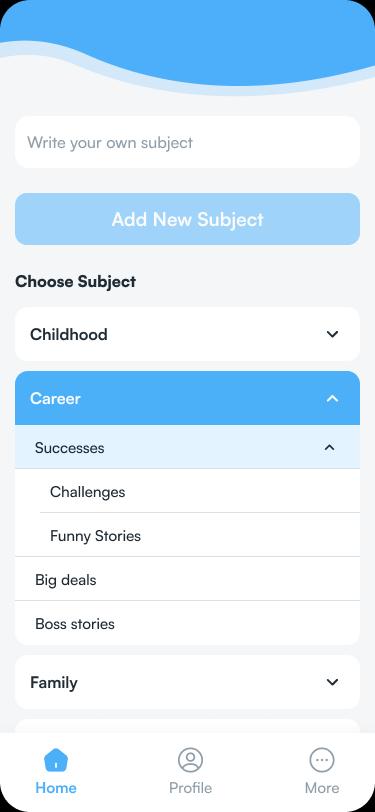375x812 pixels.
Task: Tap the Family subject title
Action: (x=54, y=683)
